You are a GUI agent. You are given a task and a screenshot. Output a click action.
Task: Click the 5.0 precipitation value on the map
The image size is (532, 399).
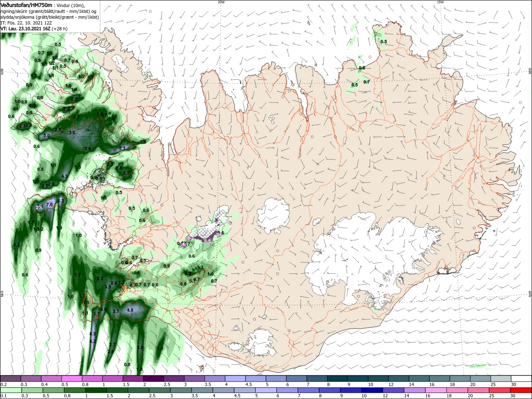(47, 135)
